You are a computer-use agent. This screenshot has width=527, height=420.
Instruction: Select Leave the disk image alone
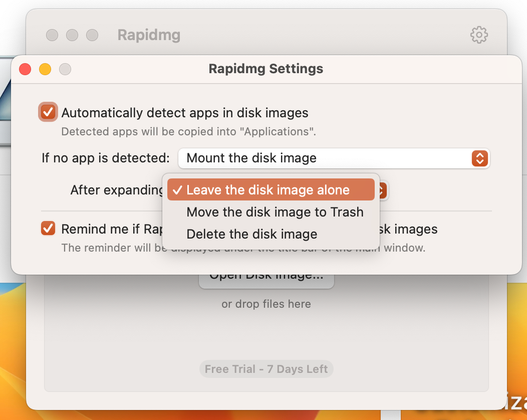click(271, 189)
